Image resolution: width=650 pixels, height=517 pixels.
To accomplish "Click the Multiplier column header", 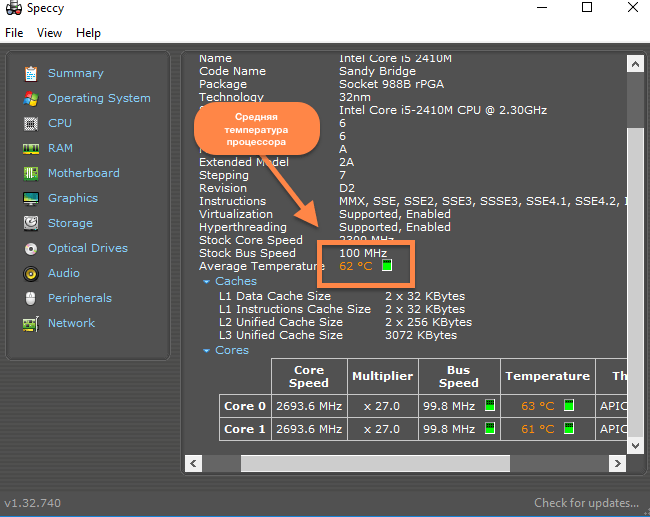I will click(x=383, y=376).
